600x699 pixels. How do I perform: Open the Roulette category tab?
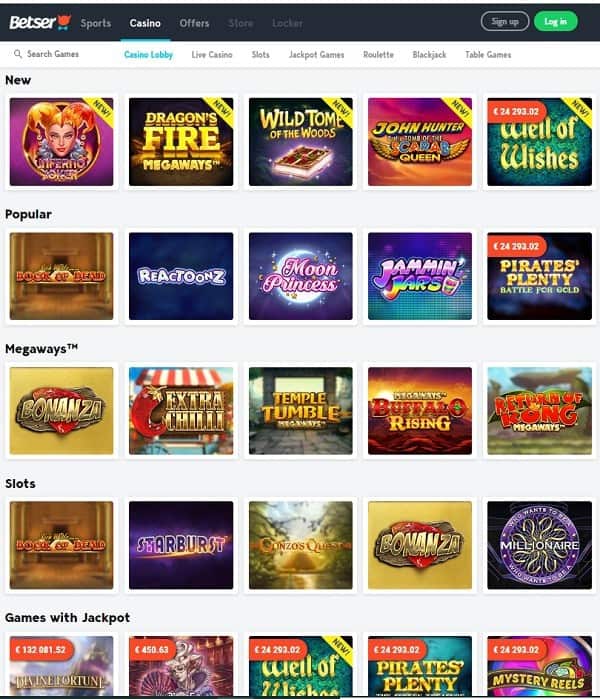(378, 54)
